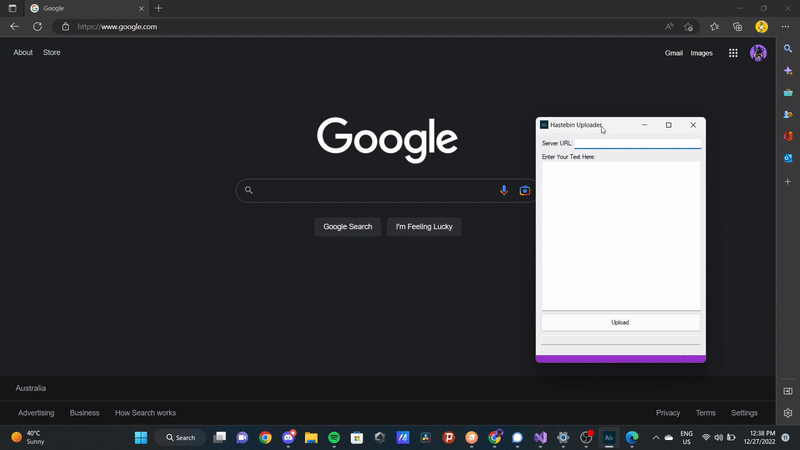This screenshot has width=800, height=450.
Task: Open sidebar Discover sparkle icon
Action: pos(788,70)
